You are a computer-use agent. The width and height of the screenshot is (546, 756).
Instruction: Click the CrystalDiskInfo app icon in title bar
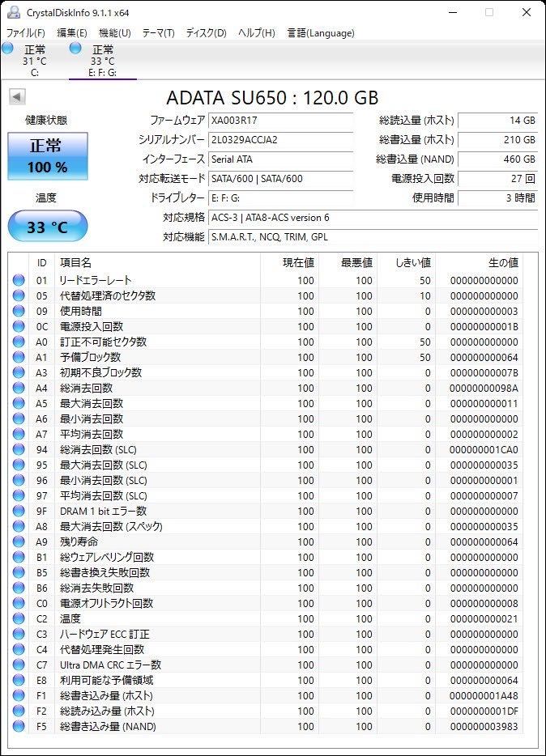[x=14, y=12]
